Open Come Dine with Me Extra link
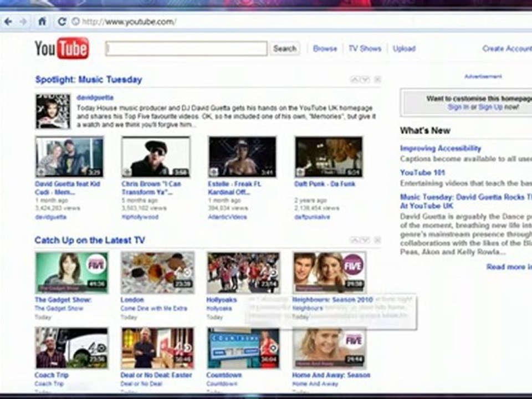This screenshot has height=399, width=532. pos(154,309)
